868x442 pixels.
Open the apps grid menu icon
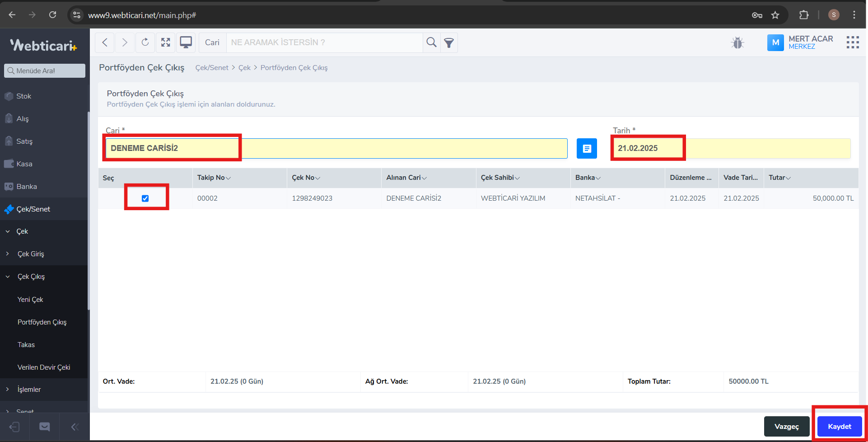pos(852,42)
